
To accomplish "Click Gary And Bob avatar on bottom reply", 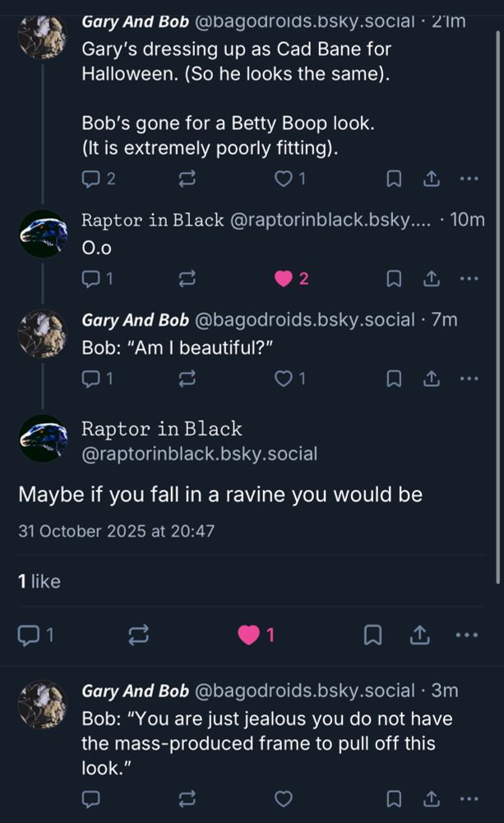I will pos(43,704).
